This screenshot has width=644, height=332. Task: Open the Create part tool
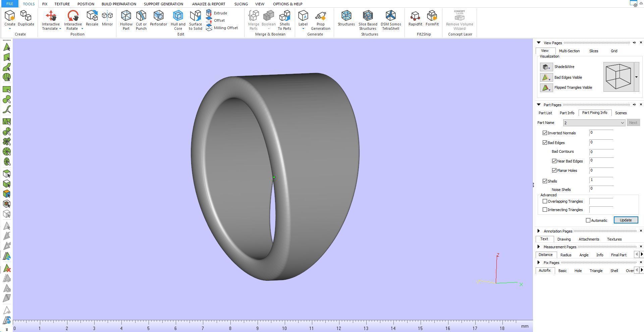coord(10,19)
